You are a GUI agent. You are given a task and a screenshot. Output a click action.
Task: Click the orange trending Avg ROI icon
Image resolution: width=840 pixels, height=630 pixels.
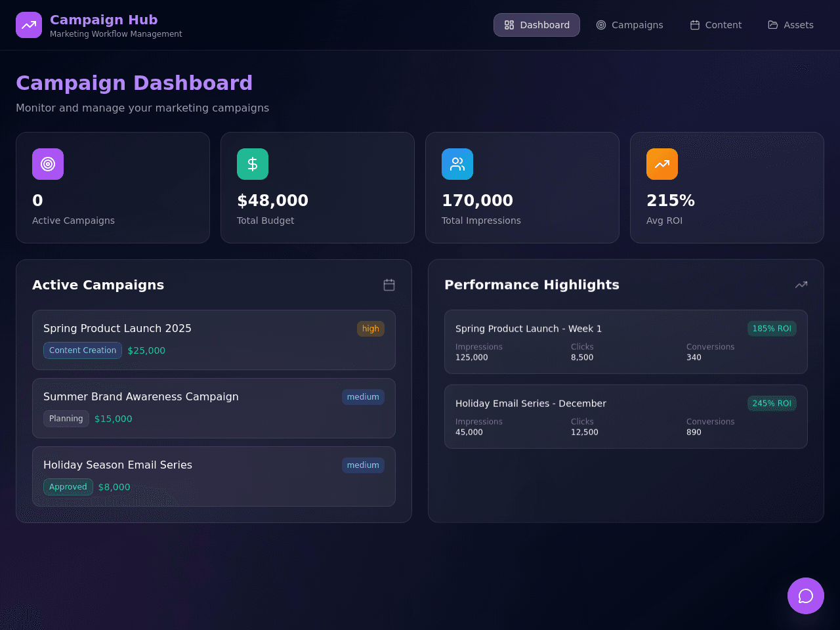pyautogui.click(x=662, y=164)
